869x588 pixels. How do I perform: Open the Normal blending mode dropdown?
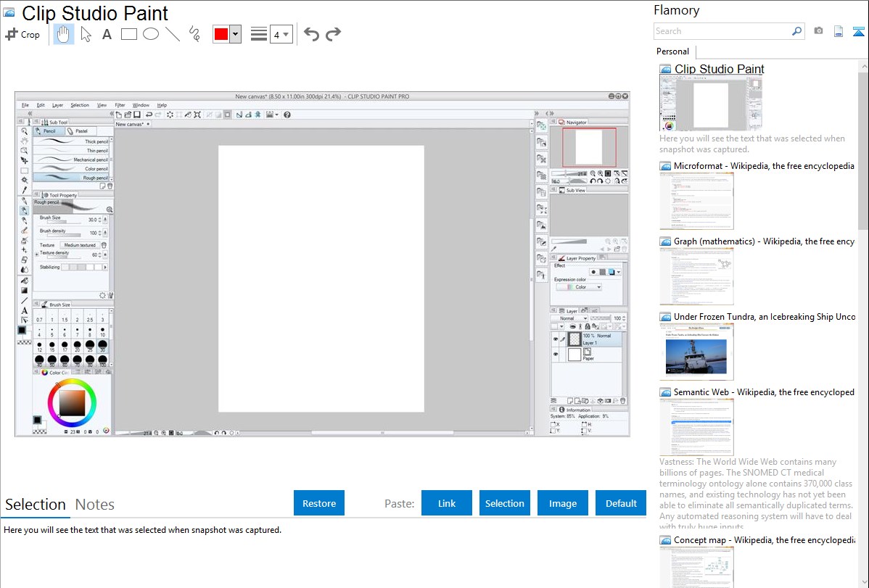pyautogui.click(x=570, y=319)
